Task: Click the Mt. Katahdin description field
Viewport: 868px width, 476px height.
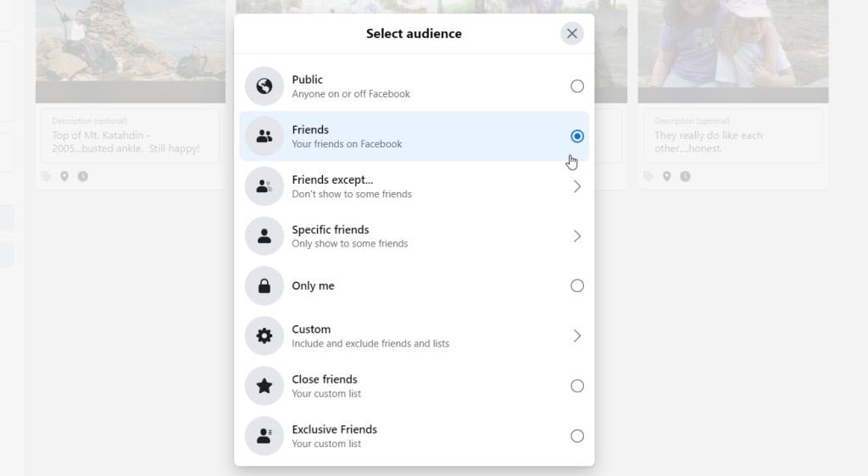Action: pyautogui.click(x=131, y=136)
